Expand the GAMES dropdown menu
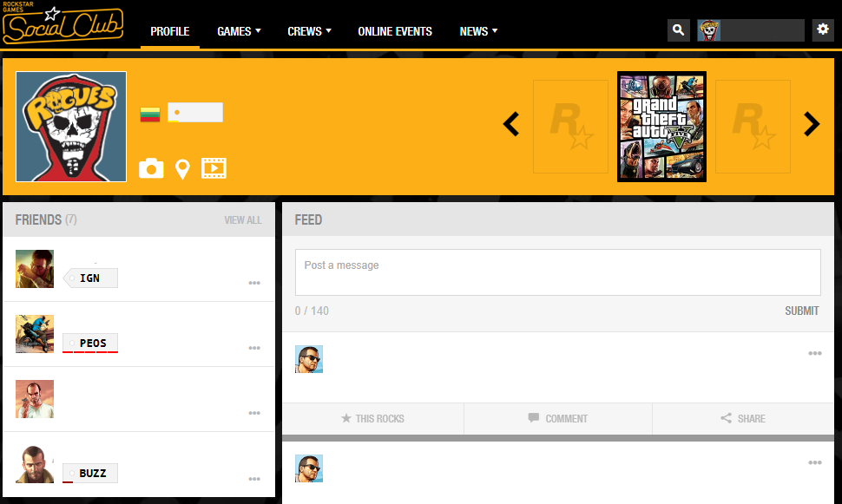The image size is (842, 504). (x=239, y=31)
